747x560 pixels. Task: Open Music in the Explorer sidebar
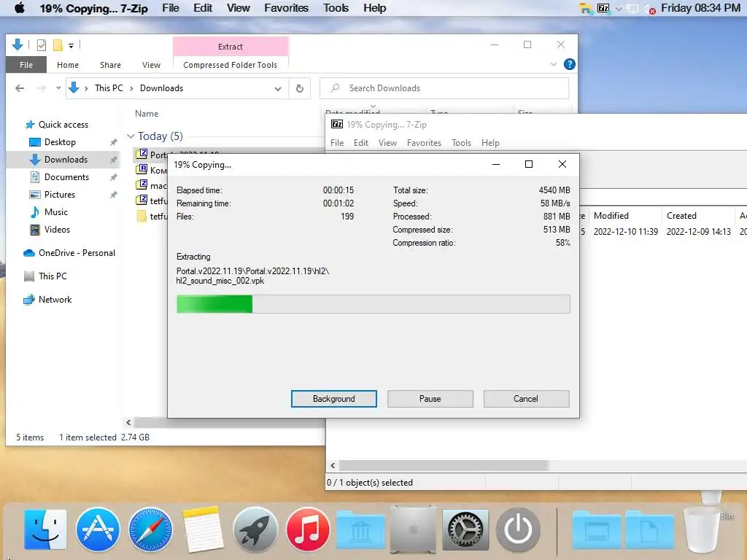click(55, 212)
